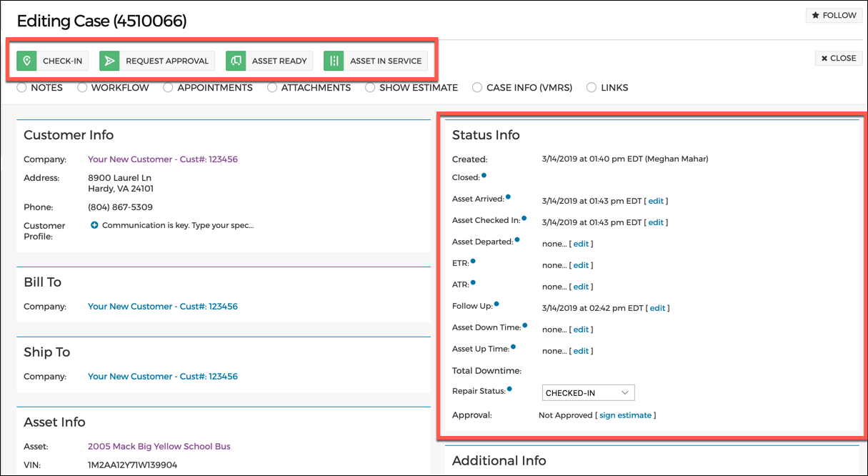The image size is (868, 476).
Task: Click the info icon beside Customer Profile
Action: click(94, 224)
